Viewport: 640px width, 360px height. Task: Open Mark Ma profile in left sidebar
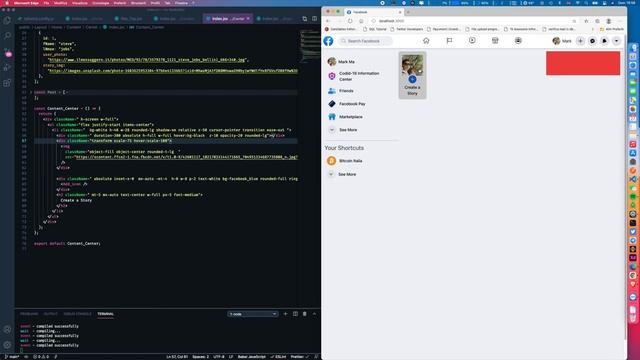coord(341,62)
